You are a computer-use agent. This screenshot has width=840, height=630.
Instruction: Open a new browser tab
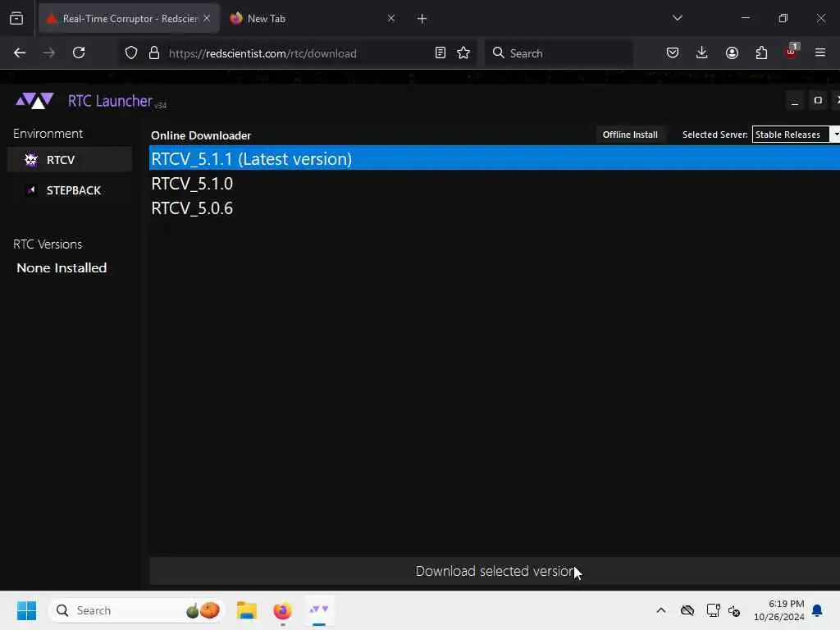[x=422, y=19]
